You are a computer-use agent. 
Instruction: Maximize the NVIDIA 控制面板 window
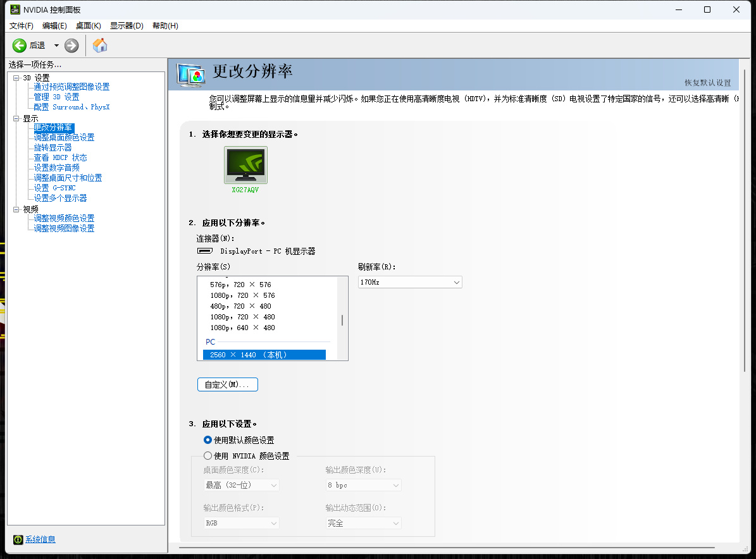click(707, 9)
